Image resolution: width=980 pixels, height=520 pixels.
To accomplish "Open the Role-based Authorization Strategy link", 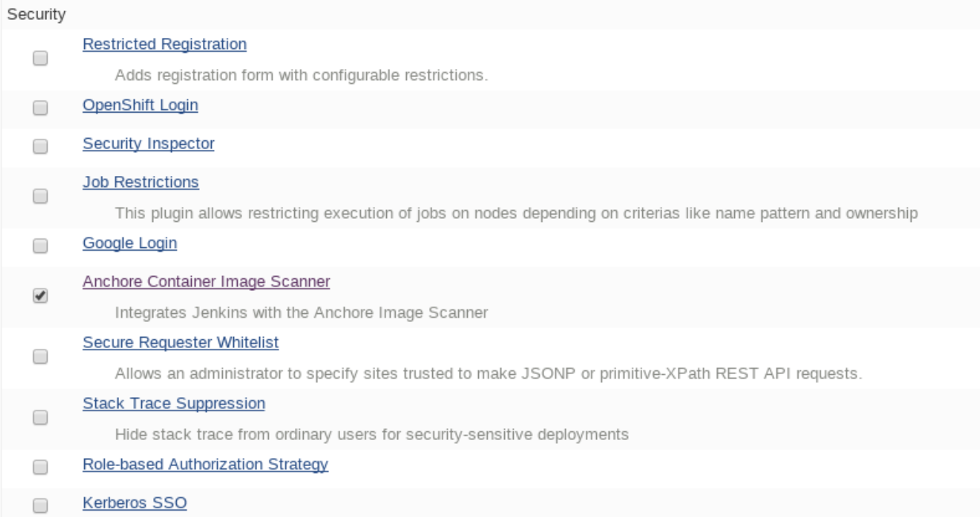I will 205,465.
